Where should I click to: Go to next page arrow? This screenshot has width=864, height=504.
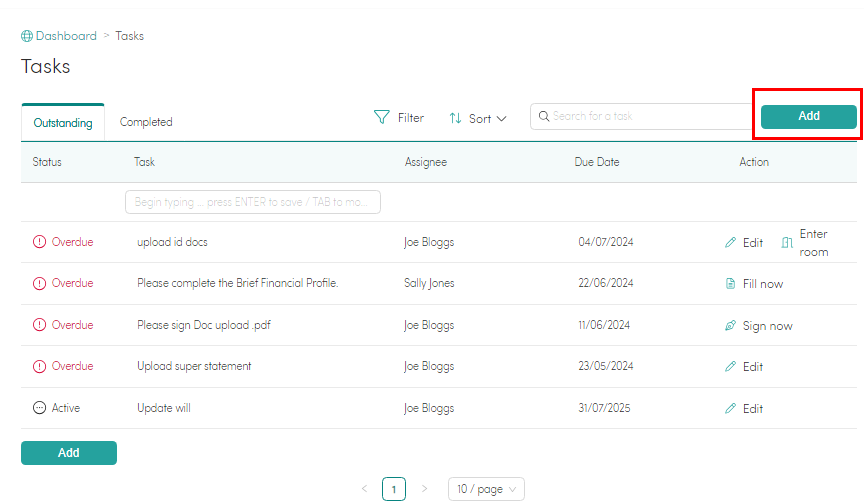pos(424,488)
